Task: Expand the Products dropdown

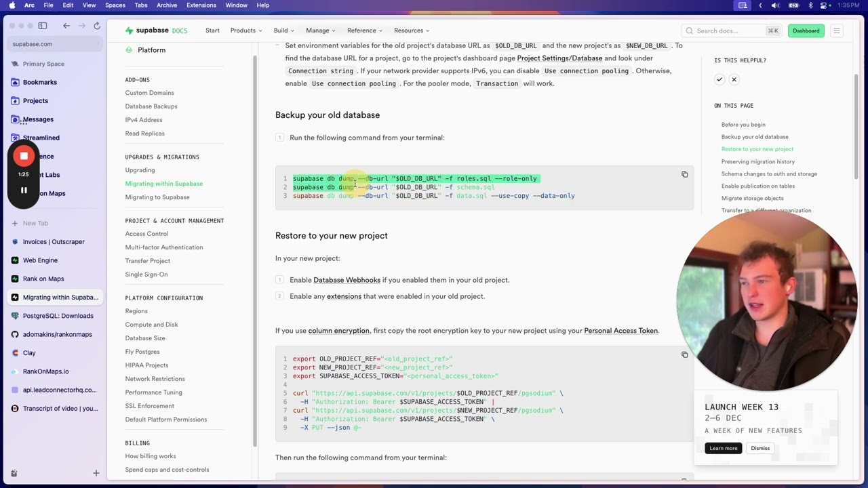Action: (x=246, y=30)
